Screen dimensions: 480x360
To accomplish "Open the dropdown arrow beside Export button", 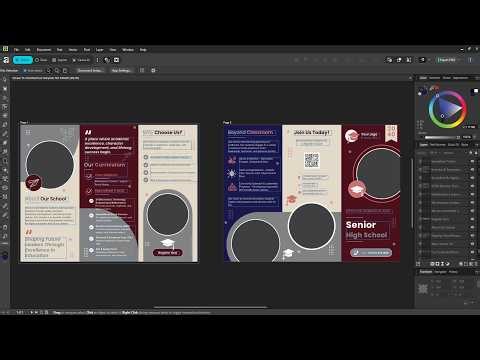I will click(x=460, y=60).
